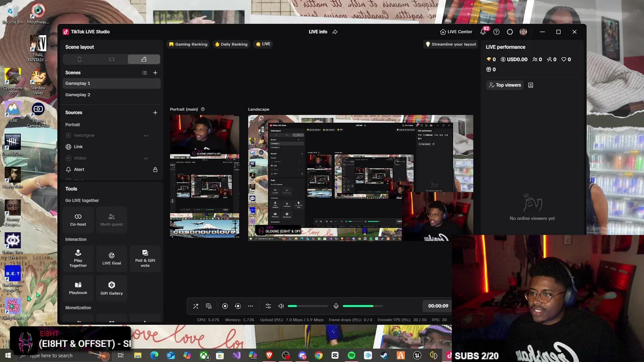Click Streamline your layout tip

(451, 44)
